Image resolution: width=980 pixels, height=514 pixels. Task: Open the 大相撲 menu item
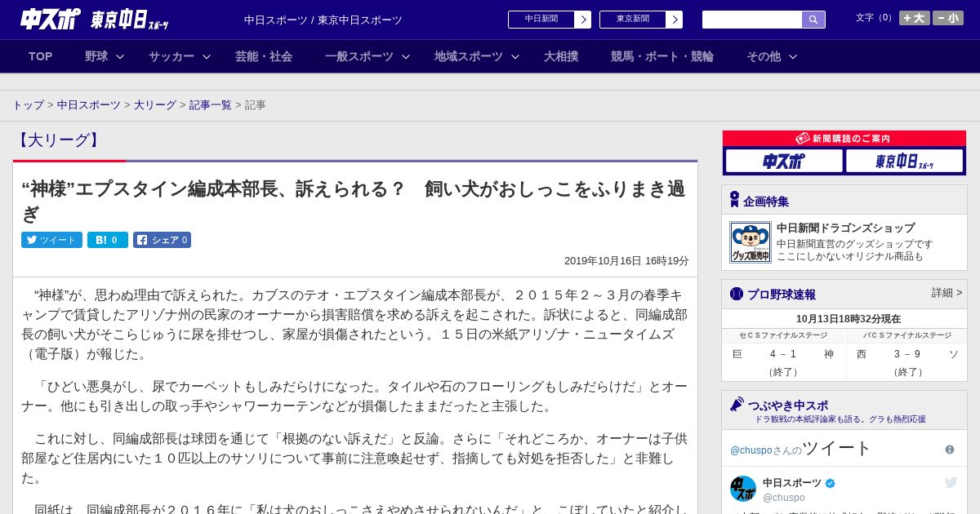click(561, 56)
